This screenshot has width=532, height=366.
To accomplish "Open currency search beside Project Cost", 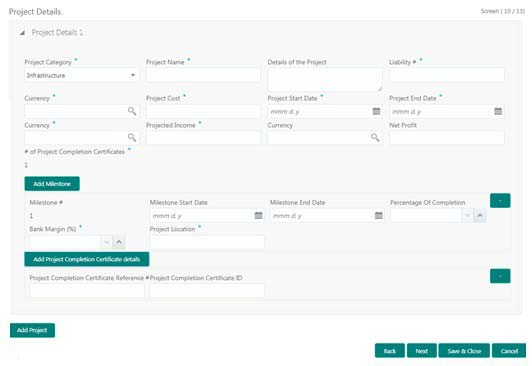I will (x=132, y=111).
